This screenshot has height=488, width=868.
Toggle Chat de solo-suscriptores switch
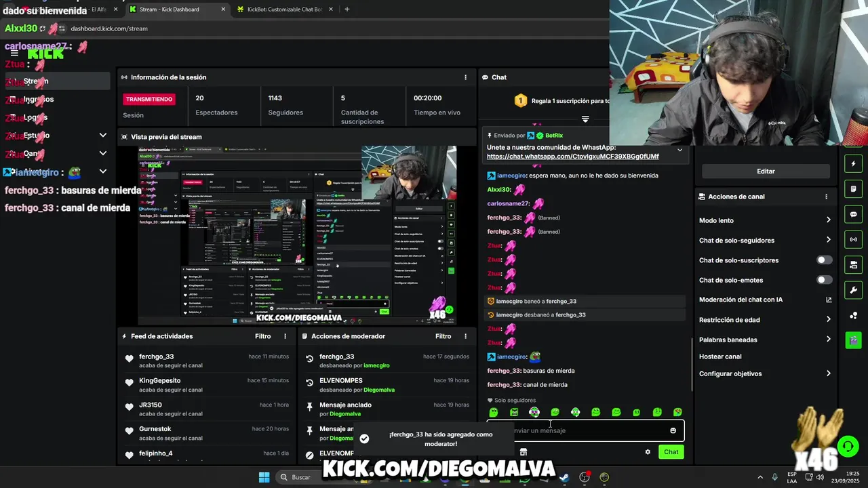tap(824, 260)
